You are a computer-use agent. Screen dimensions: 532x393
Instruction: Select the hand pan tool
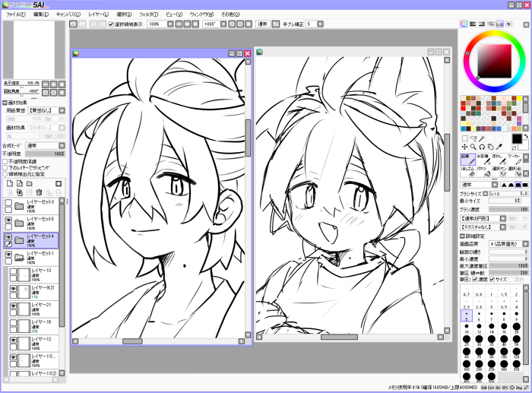pos(490,147)
